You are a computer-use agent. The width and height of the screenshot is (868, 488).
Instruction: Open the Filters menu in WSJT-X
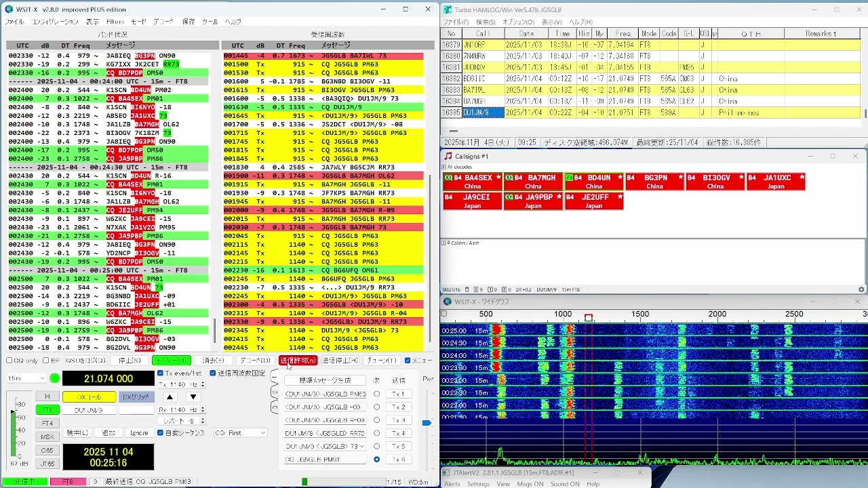coord(115,22)
